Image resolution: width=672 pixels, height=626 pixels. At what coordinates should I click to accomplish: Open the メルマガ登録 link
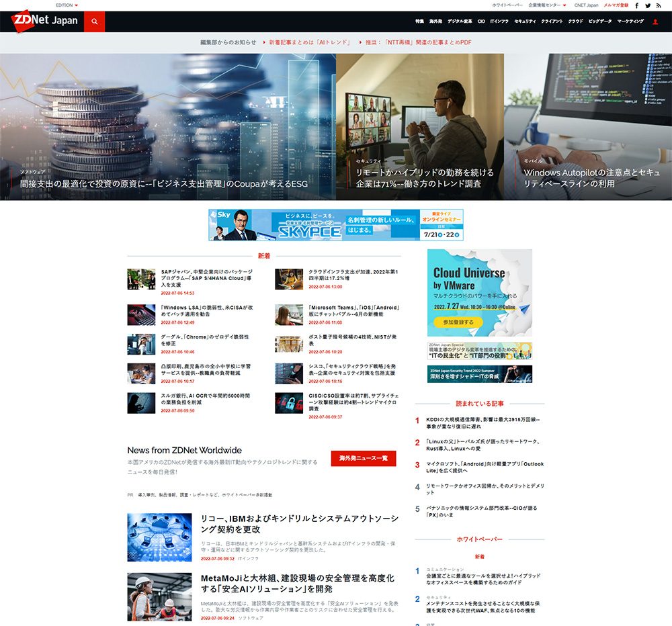pyautogui.click(x=615, y=5)
